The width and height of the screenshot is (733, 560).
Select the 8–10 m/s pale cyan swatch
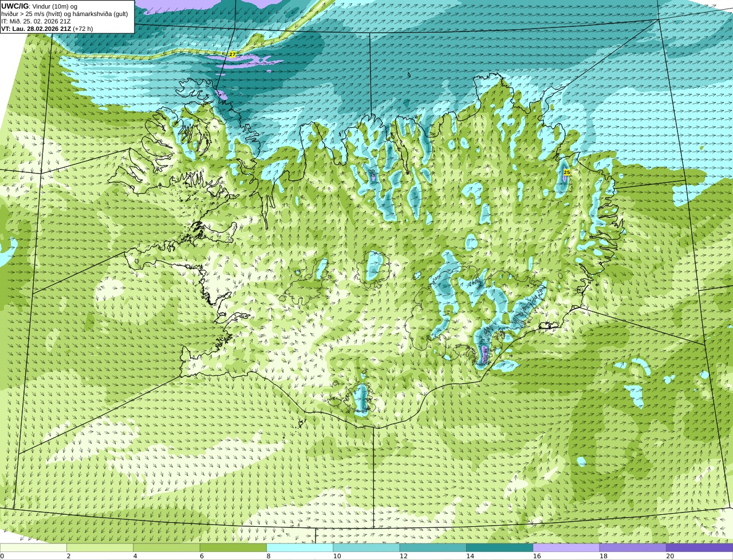299,547
